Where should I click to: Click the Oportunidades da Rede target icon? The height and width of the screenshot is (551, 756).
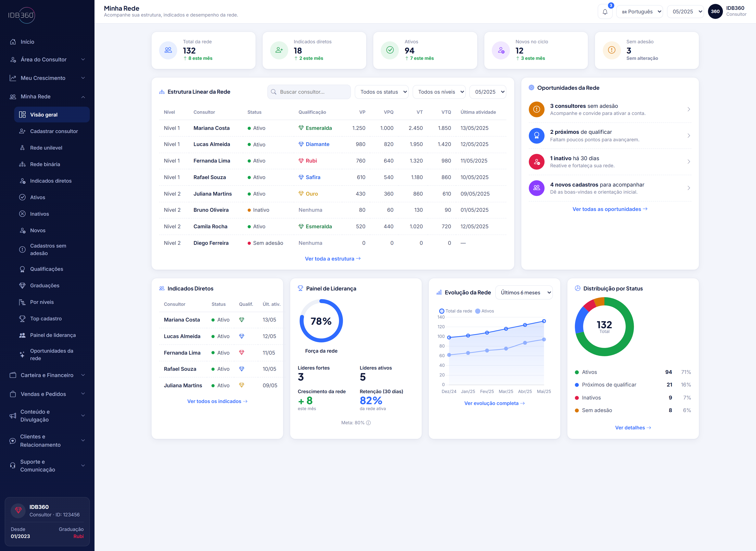(x=532, y=87)
